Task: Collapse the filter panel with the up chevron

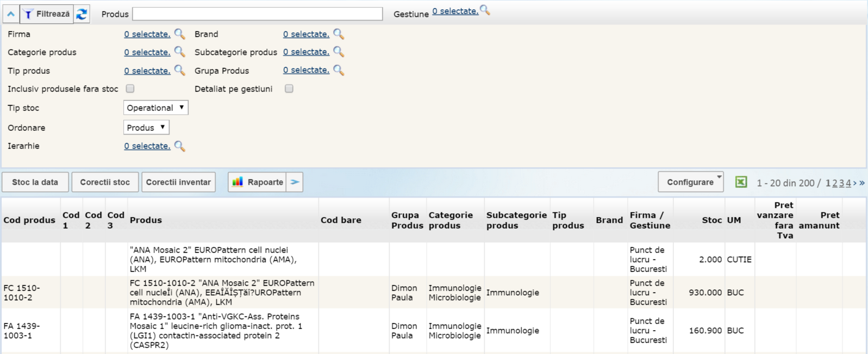Action: [x=11, y=14]
